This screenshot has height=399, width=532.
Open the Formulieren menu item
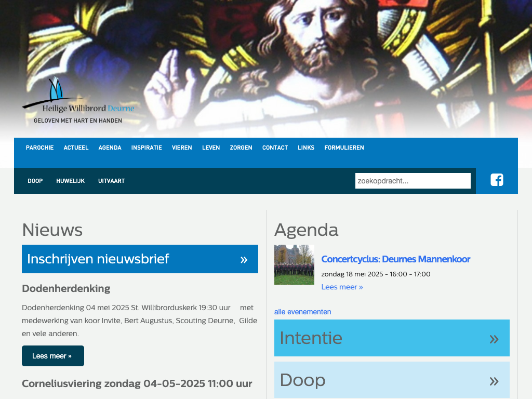coord(344,148)
